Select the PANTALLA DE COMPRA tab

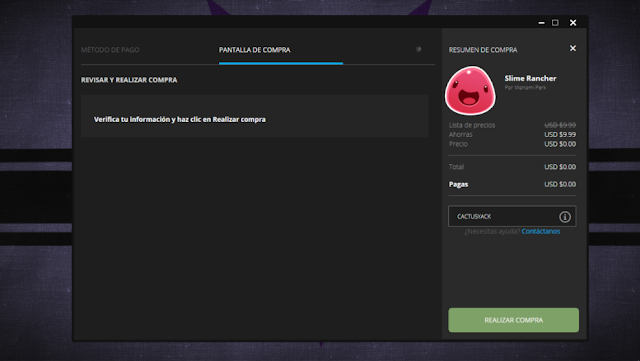255,50
